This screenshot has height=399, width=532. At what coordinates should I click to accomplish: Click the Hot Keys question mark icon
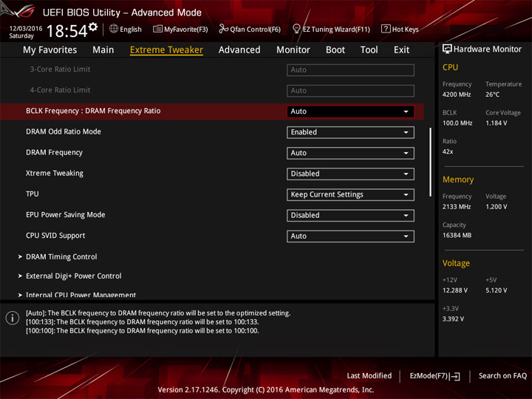tap(386, 29)
